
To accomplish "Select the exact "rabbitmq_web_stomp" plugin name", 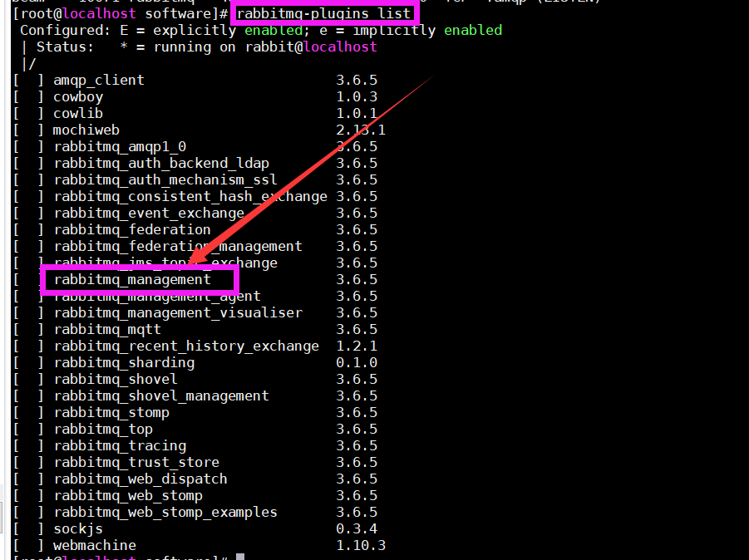I will [128, 495].
